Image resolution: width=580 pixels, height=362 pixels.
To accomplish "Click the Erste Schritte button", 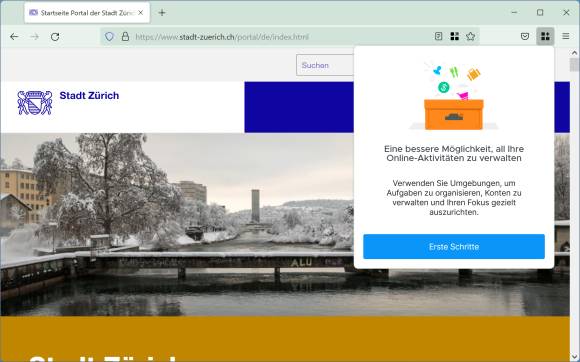I will pyautogui.click(x=454, y=247).
